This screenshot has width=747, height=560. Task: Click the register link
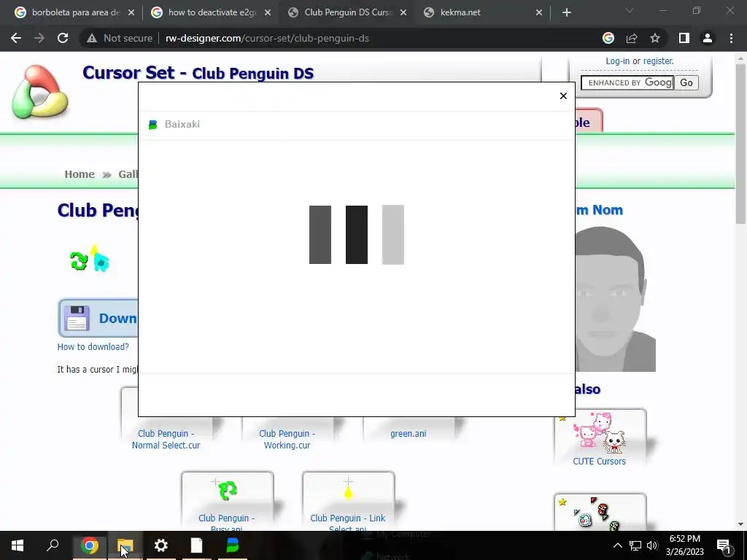[x=659, y=61]
